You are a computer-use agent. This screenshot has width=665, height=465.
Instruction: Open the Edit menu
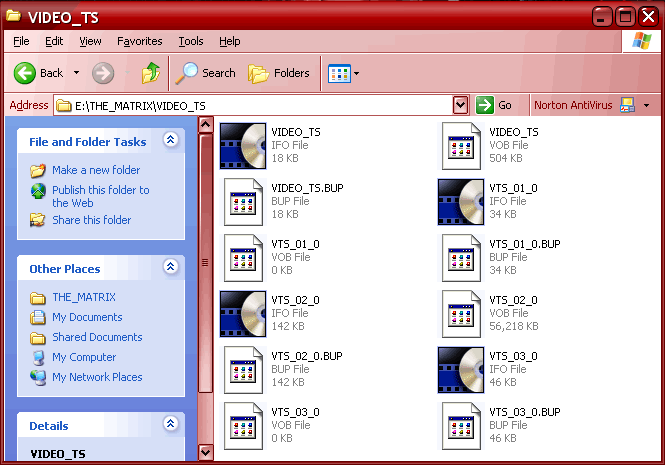54,41
